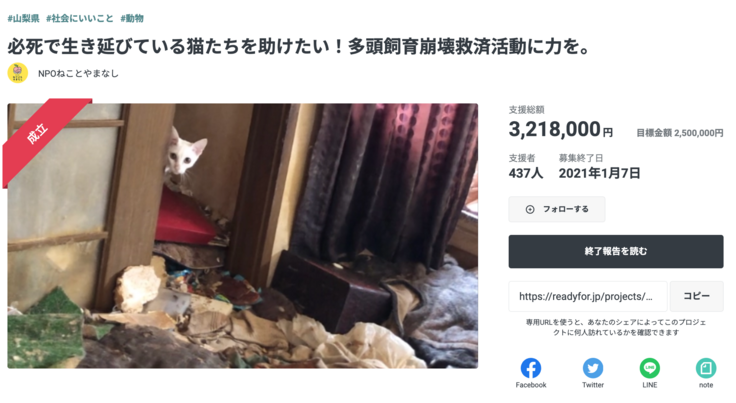
Task: Share the project via note icon
Action: (705, 368)
